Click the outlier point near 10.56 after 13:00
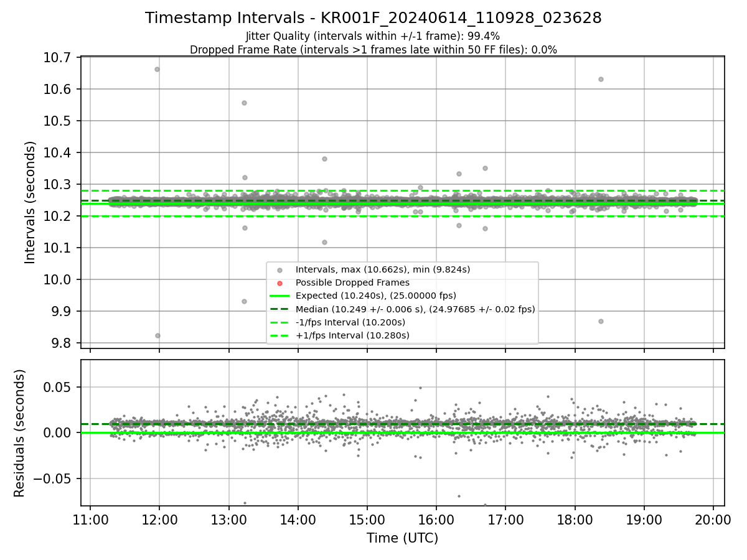This screenshot has width=747, height=560. [244, 103]
